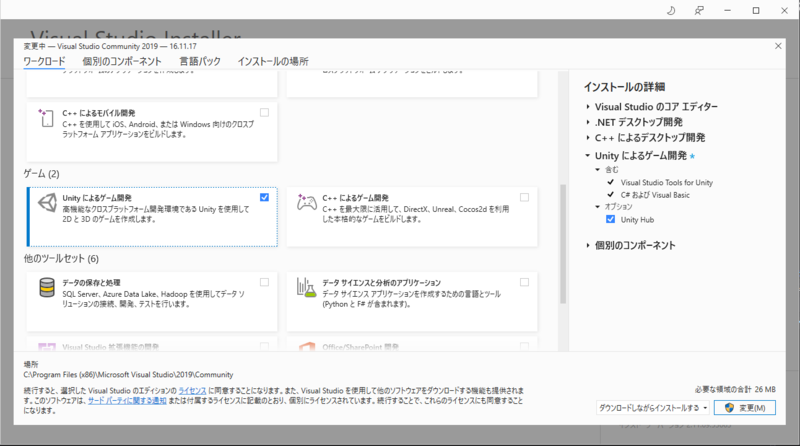
Task: Click the feedback icon in the title bar
Action: pos(699,10)
